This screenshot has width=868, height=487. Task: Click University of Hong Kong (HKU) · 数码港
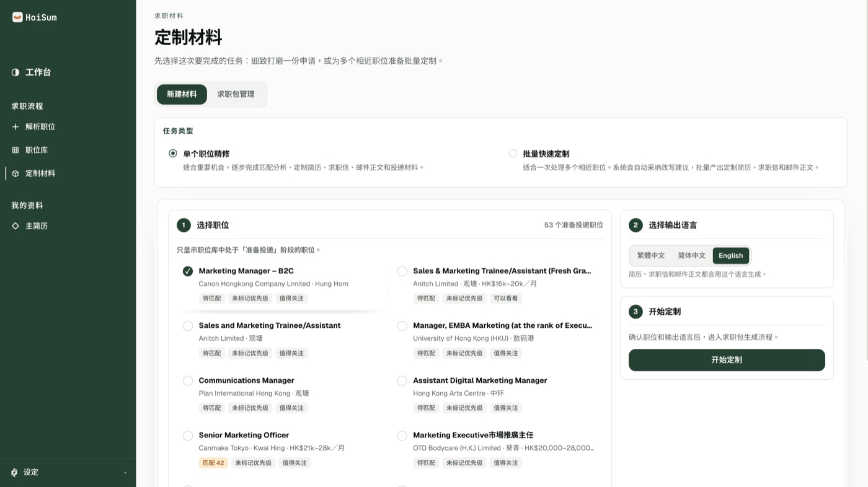coord(473,338)
